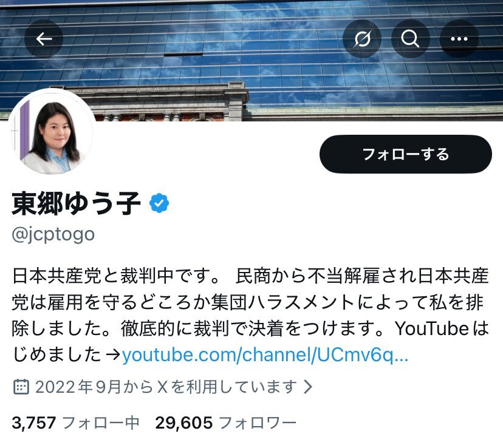
Task: Tap the @jcptogo handle
Action: click(53, 234)
